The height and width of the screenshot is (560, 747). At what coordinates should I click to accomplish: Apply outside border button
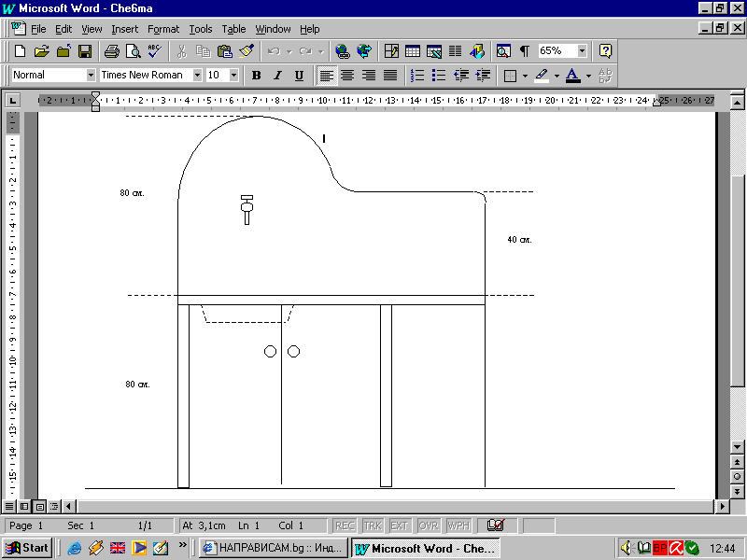tap(510, 76)
